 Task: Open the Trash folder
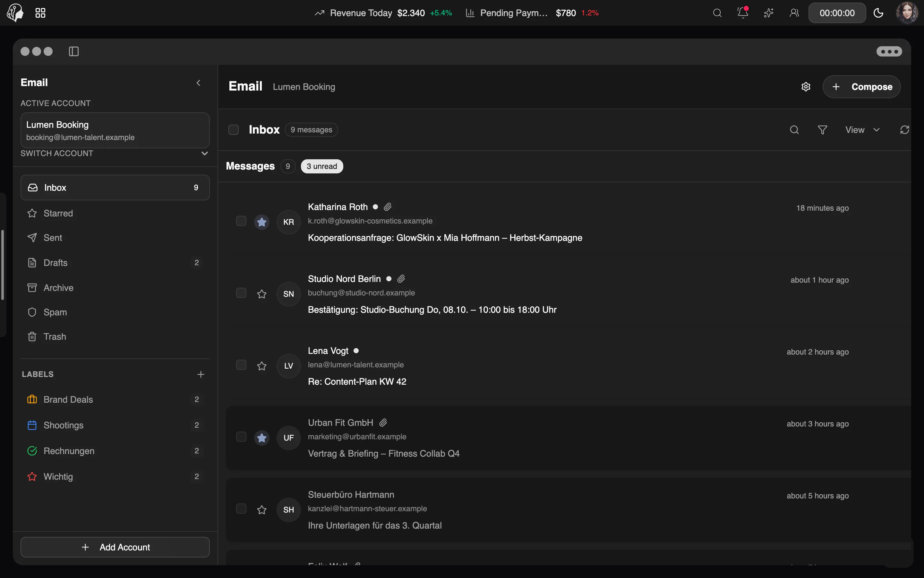(115, 337)
